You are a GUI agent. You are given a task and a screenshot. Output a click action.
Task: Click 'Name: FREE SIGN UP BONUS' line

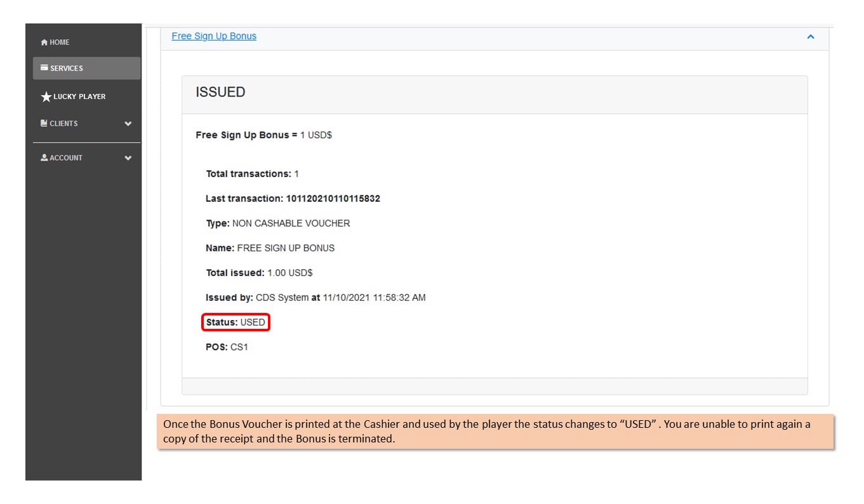(x=270, y=248)
